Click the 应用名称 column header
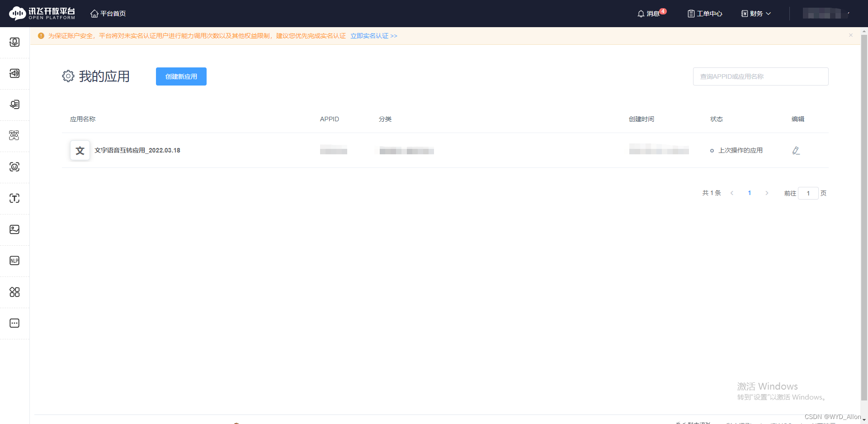 (x=83, y=119)
